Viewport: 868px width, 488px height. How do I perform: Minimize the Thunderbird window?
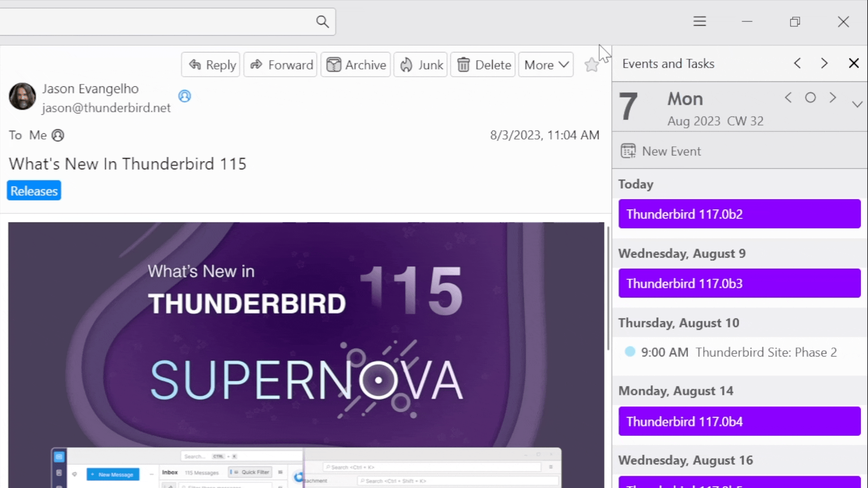(x=747, y=21)
